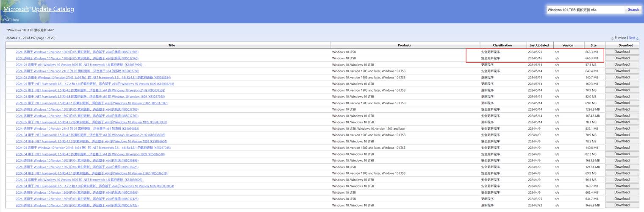Open the KB5037763 Version 1607 update link
644x212 pixels.
coord(77,116)
